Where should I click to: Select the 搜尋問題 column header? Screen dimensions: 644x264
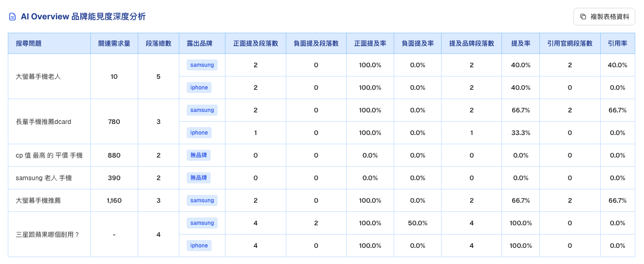[x=49, y=43]
